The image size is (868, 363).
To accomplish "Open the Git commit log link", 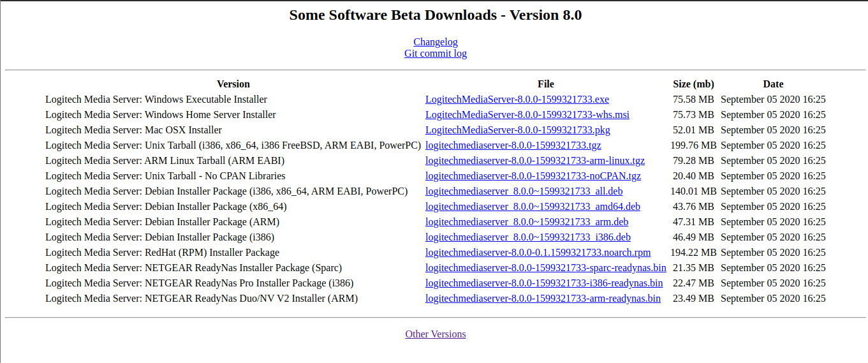I will [436, 54].
